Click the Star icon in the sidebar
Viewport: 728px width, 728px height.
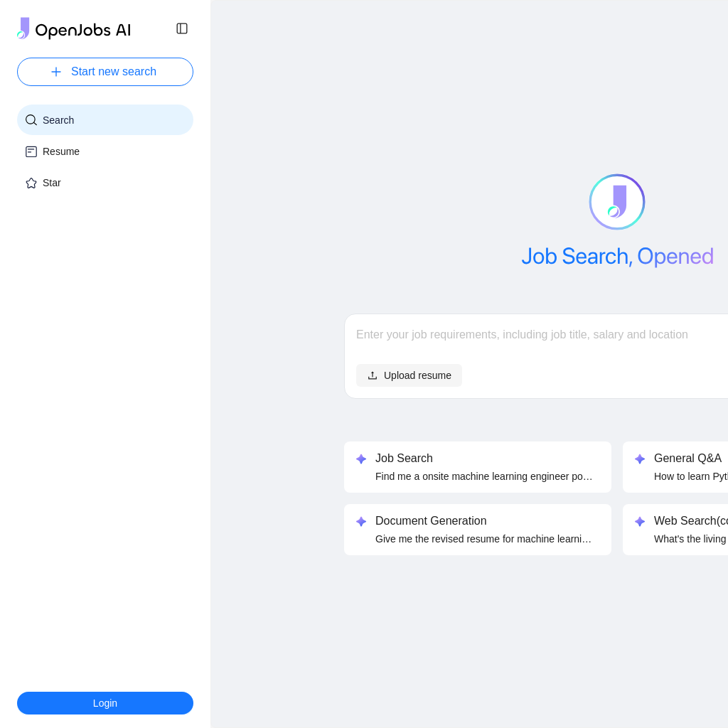pos(31,183)
